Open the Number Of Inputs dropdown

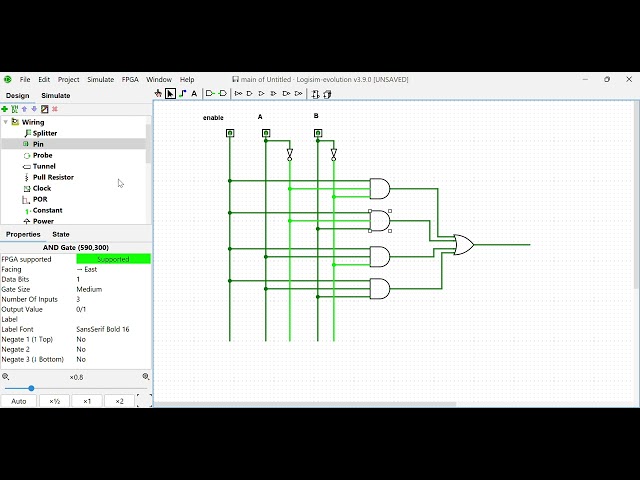click(x=113, y=299)
